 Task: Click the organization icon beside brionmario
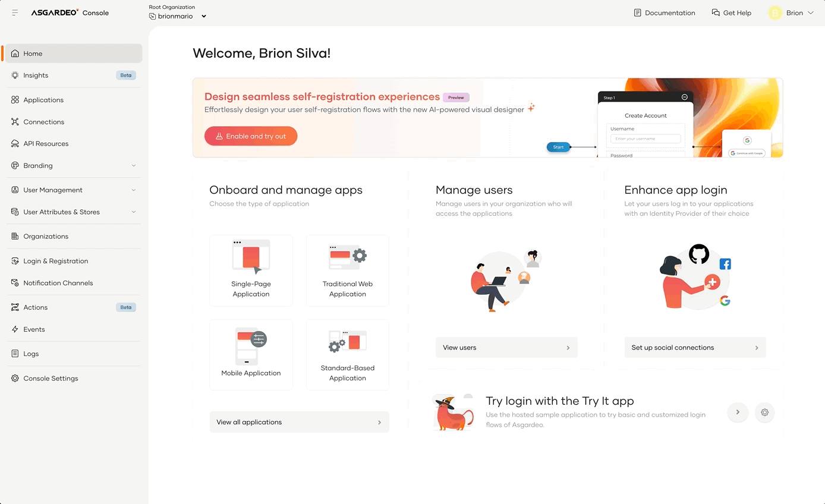click(x=152, y=17)
